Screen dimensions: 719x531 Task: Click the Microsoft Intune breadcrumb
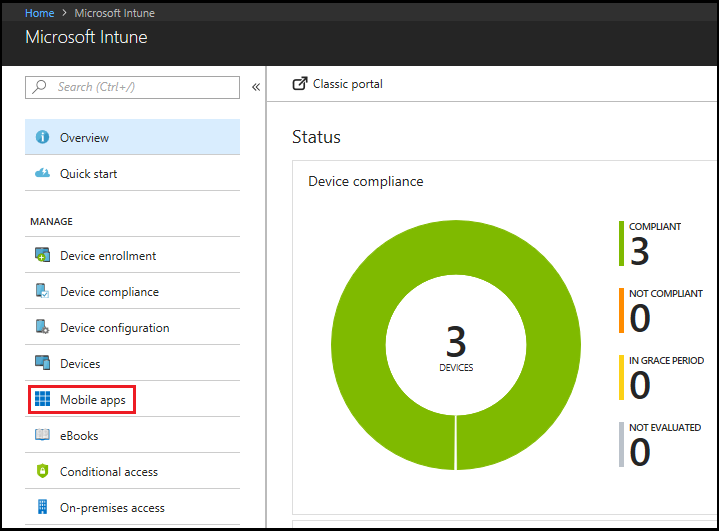pos(114,13)
